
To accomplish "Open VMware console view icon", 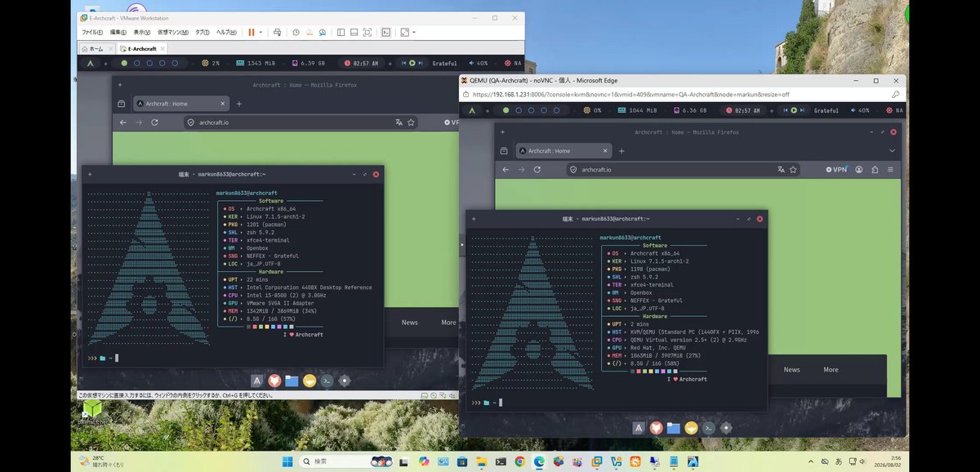I will coord(385,32).
